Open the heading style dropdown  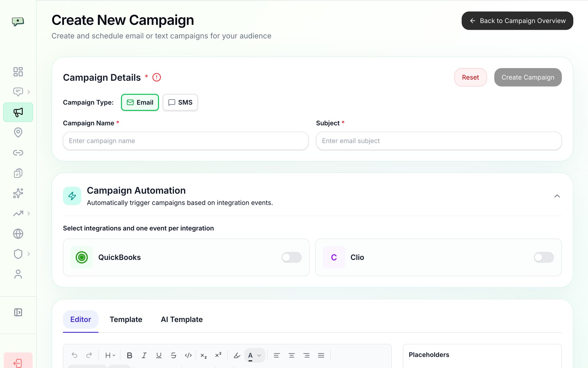point(110,355)
